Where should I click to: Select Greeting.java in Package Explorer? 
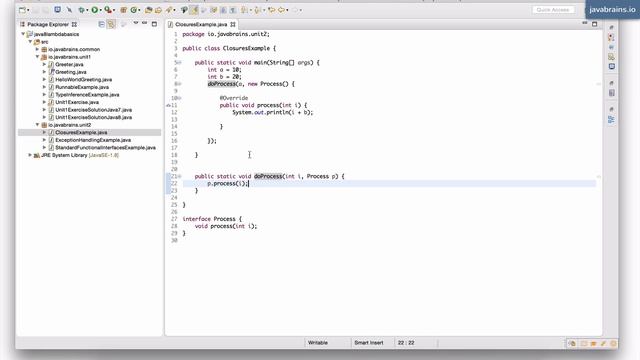[x=70, y=72]
